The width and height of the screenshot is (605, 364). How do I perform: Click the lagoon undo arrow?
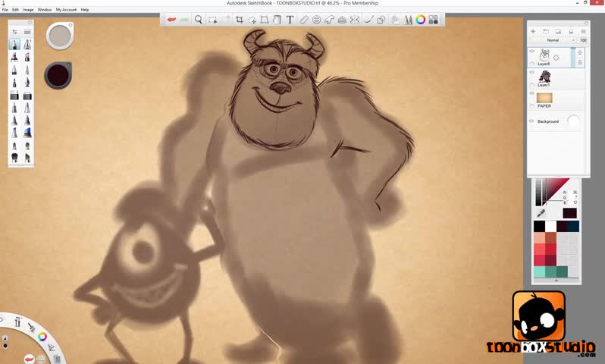(x=30, y=359)
